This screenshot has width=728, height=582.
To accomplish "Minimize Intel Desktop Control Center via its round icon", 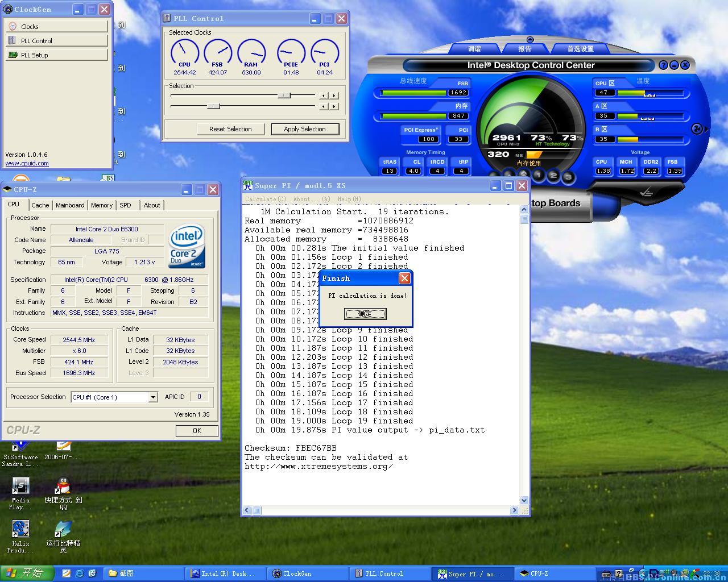I will (674, 65).
